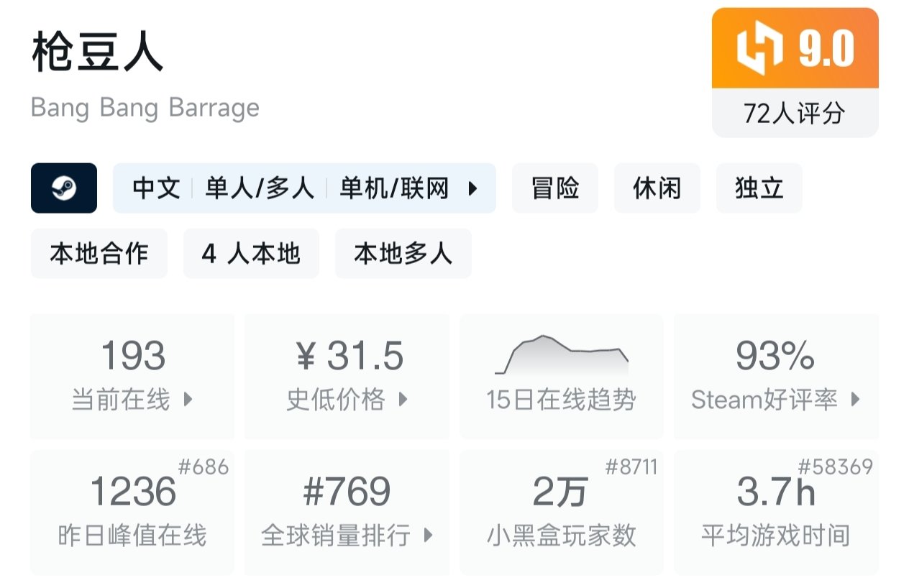Tap the 9.0 score badge
Viewport: 909px width, 588px height.
click(826, 49)
